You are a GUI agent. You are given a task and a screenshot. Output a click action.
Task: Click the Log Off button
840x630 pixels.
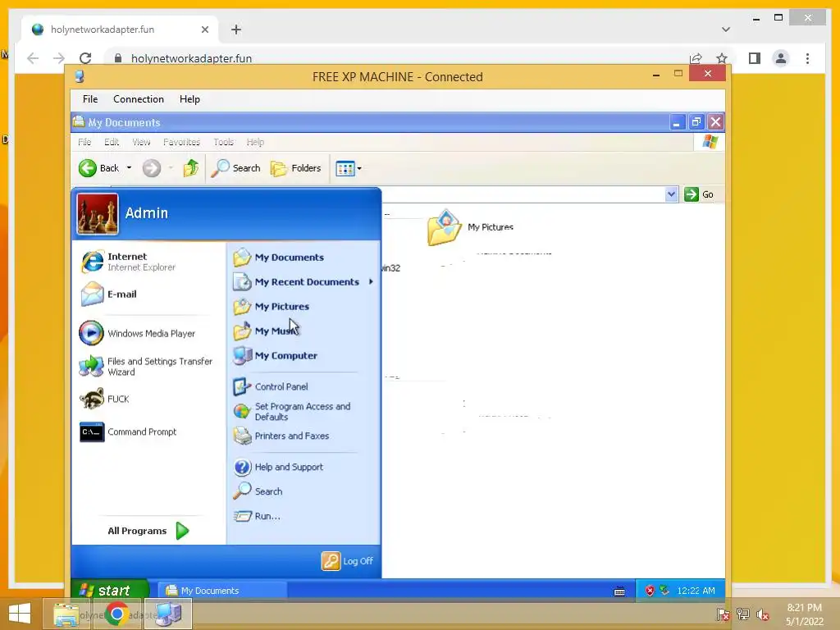pos(347,561)
